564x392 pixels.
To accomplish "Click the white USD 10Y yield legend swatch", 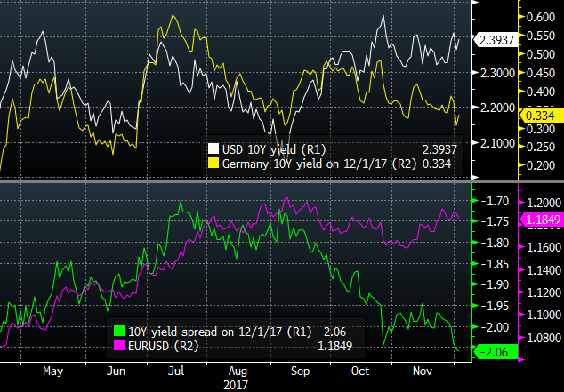I will 213,148.
